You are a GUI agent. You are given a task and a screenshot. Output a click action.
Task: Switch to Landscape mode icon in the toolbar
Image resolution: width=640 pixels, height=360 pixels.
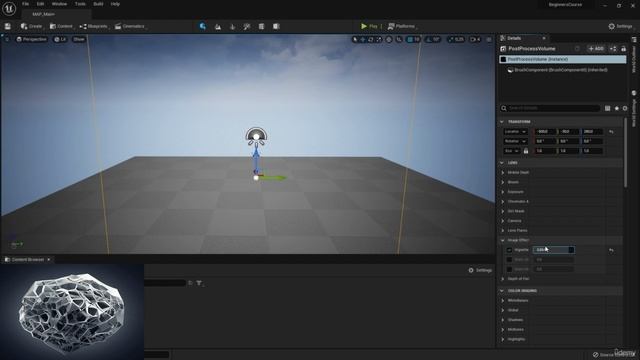tap(218, 27)
